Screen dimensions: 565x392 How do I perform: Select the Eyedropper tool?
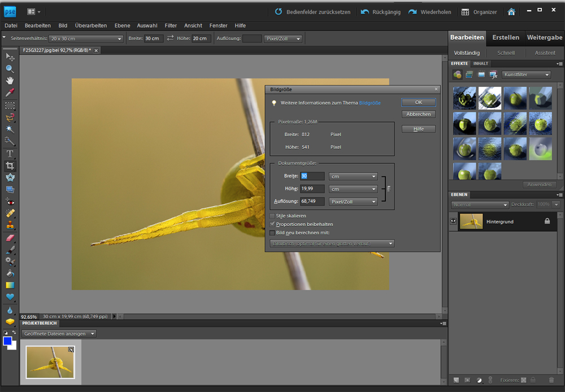point(10,93)
